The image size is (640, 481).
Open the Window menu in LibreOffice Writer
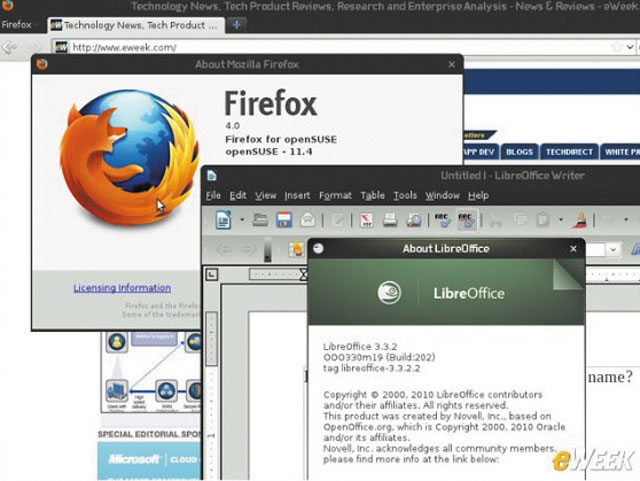pyautogui.click(x=442, y=196)
